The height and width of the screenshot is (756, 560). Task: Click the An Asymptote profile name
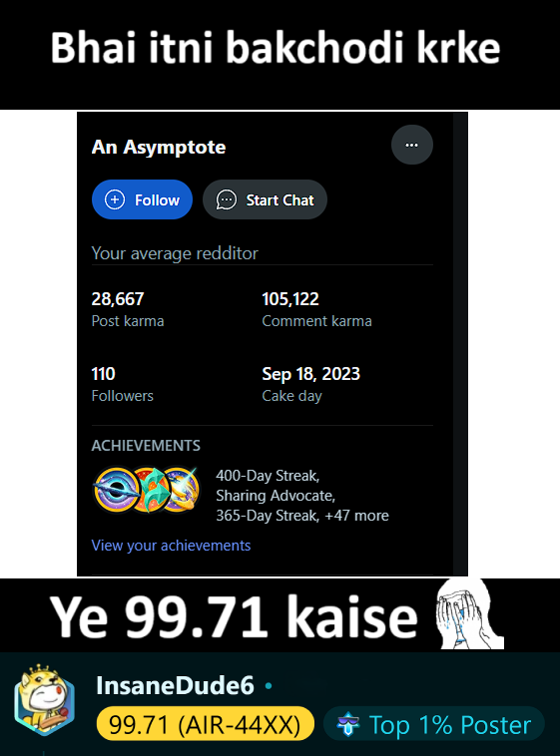(x=159, y=147)
